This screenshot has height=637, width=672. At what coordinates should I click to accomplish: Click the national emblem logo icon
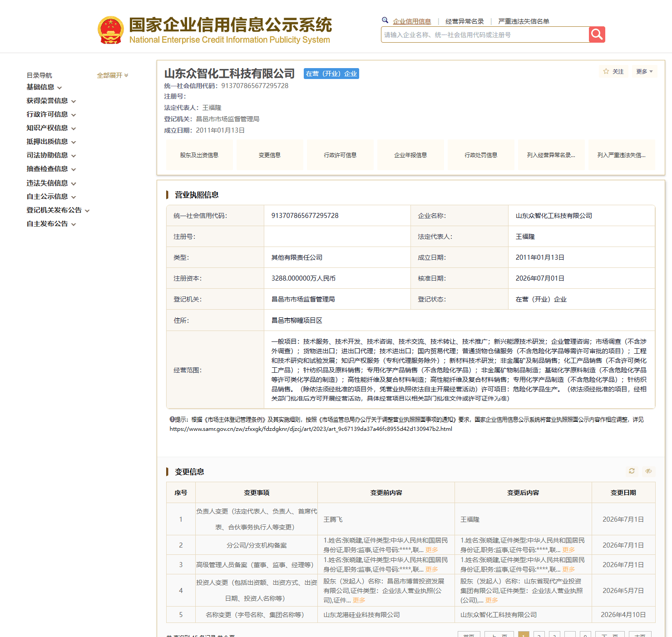pos(111,30)
